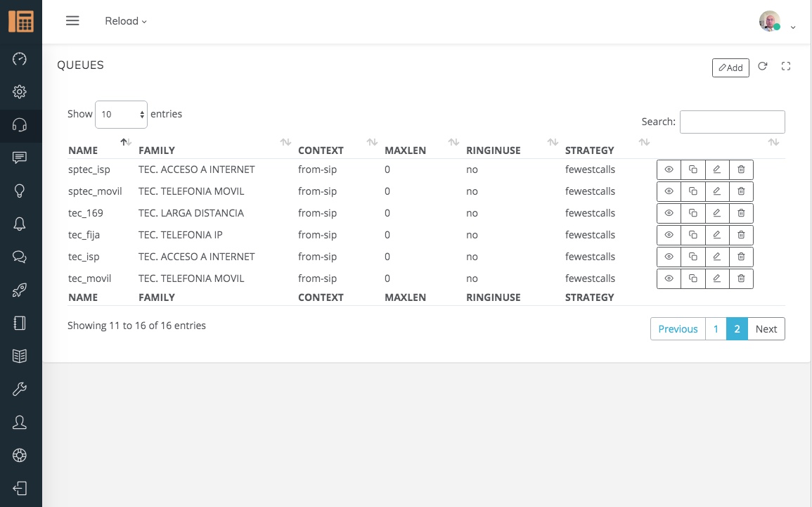Screen dimensions: 812x507
Task: Open the Show entries count dropdown
Action: (x=121, y=114)
